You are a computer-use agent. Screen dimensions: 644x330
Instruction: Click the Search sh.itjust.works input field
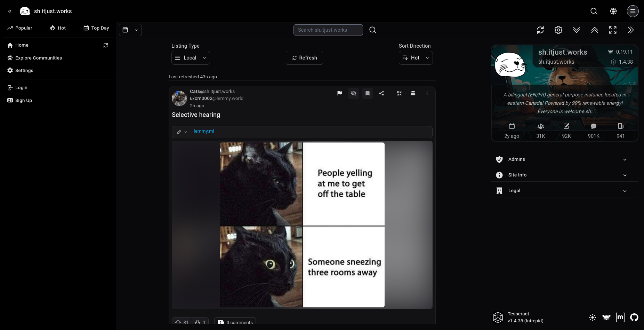click(x=328, y=30)
